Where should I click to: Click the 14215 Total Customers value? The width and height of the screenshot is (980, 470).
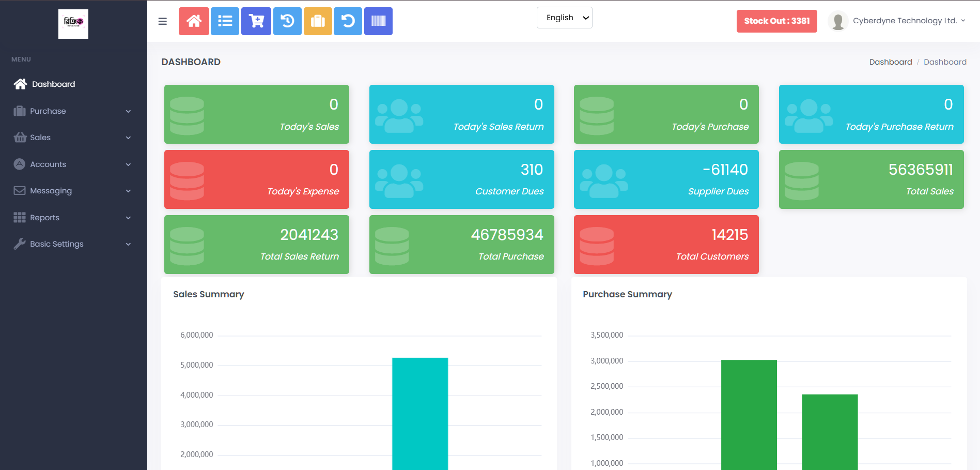click(730, 235)
